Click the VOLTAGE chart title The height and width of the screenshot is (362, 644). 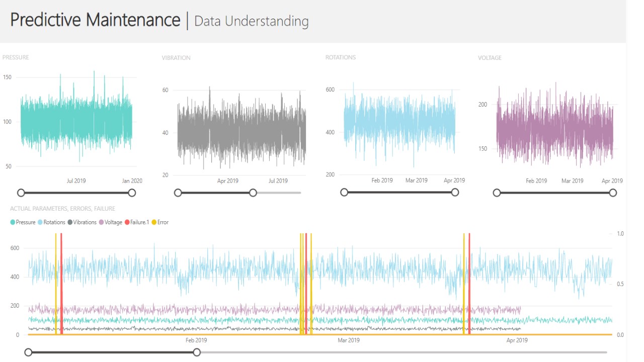point(490,58)
